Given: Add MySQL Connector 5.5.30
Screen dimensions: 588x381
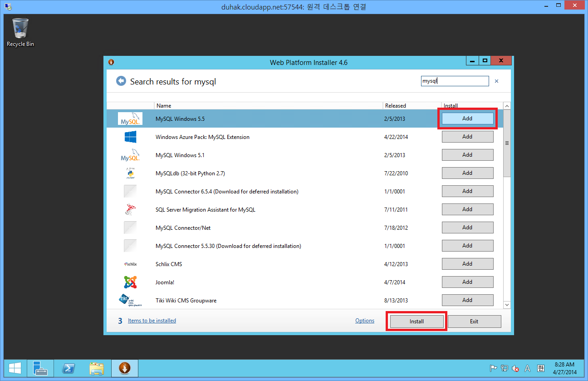Looking at the screenshot, I should pos(467,246).
